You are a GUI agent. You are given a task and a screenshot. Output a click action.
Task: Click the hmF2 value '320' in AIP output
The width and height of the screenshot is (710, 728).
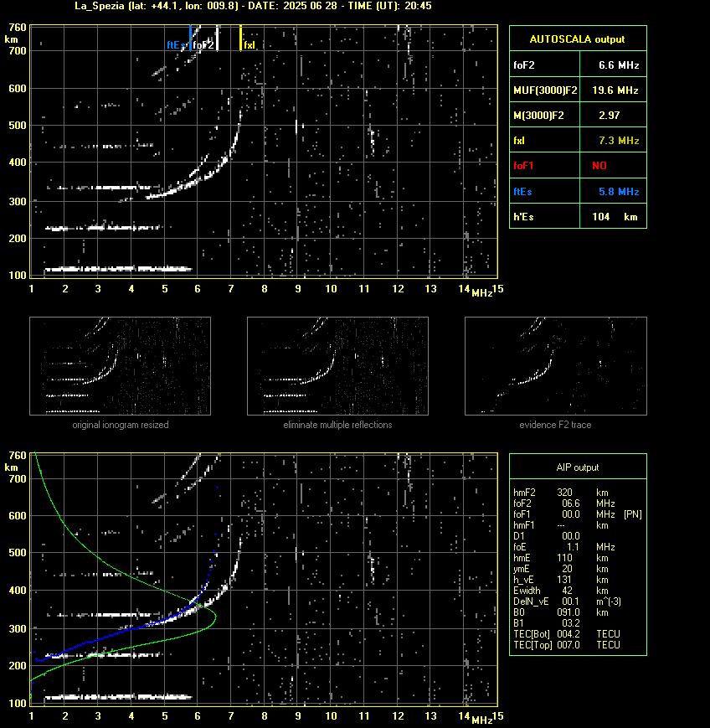coord(564,493)
